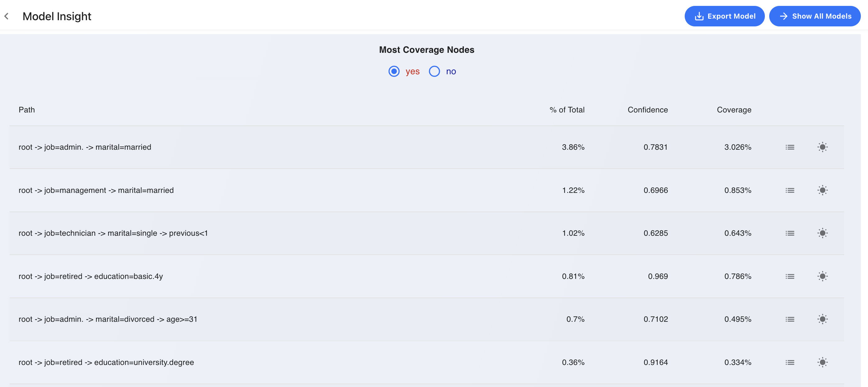Viewport: 868px width, 387px height.
Task: Open list icon for marital=divorced age>=31 row
Action: click(790, 319)
